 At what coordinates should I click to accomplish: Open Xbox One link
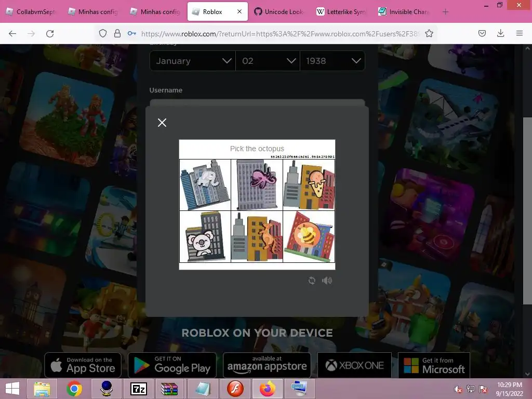[x=354, y=365]
